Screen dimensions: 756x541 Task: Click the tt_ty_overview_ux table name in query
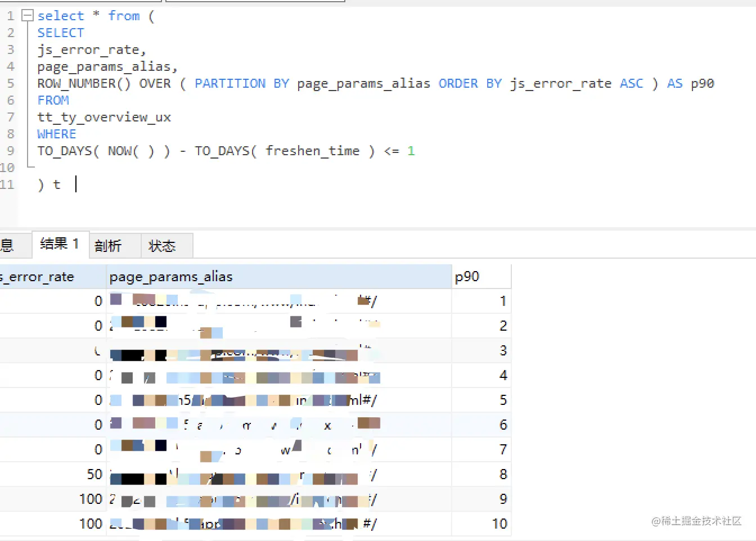pyautogui.click(x=104, y=117)
